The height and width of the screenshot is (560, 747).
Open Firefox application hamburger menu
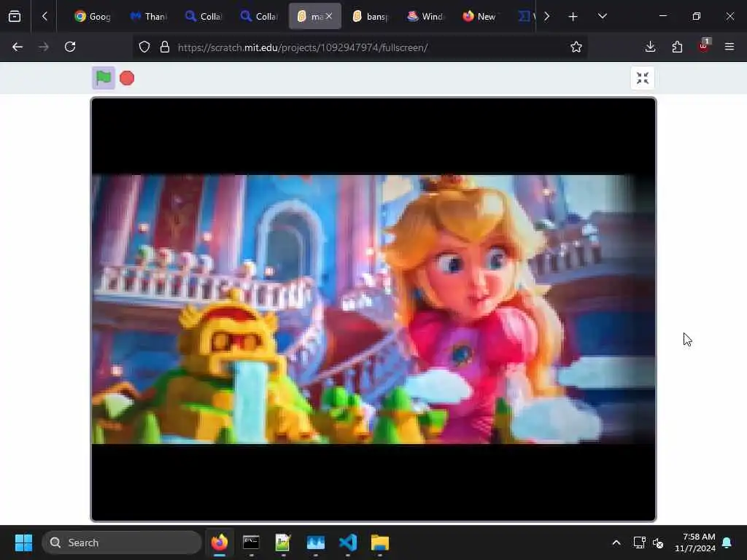pyautogui.click(x=729, y=47)
